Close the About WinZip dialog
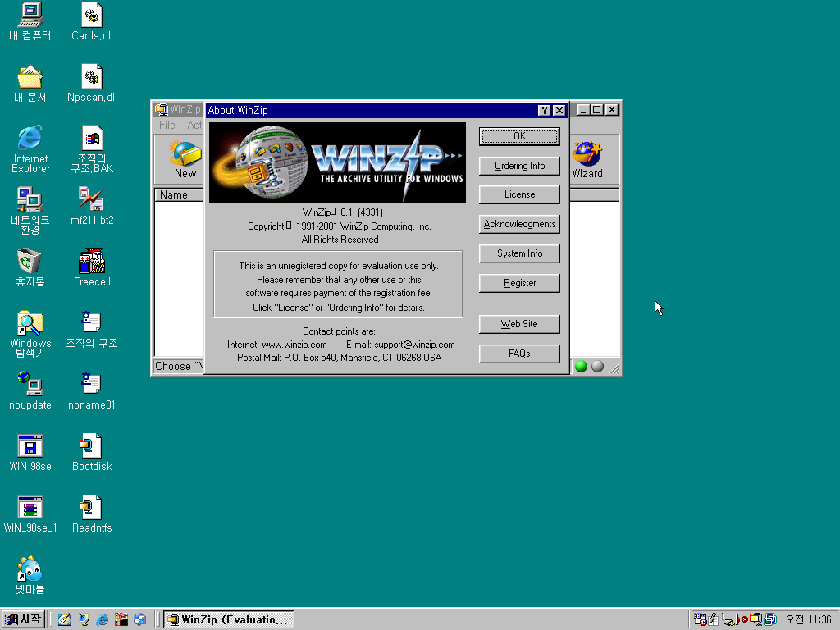Screen dimensions: 840x630 tap(559, 111)
